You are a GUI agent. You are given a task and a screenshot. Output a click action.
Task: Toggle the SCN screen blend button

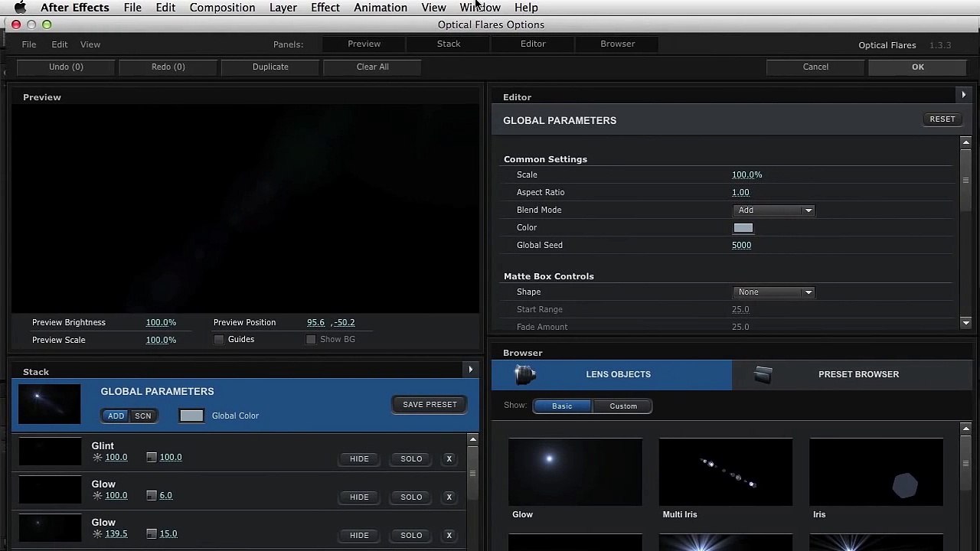pos(143,416)
